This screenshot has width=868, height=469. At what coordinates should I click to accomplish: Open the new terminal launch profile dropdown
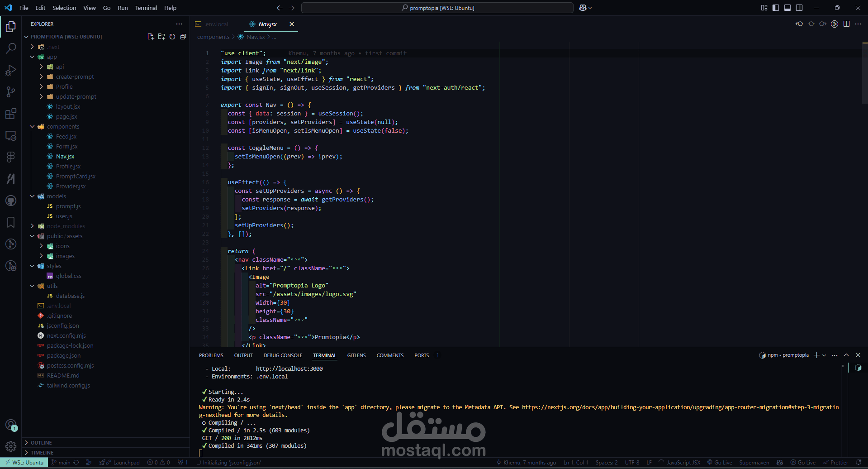pos(824,355)
